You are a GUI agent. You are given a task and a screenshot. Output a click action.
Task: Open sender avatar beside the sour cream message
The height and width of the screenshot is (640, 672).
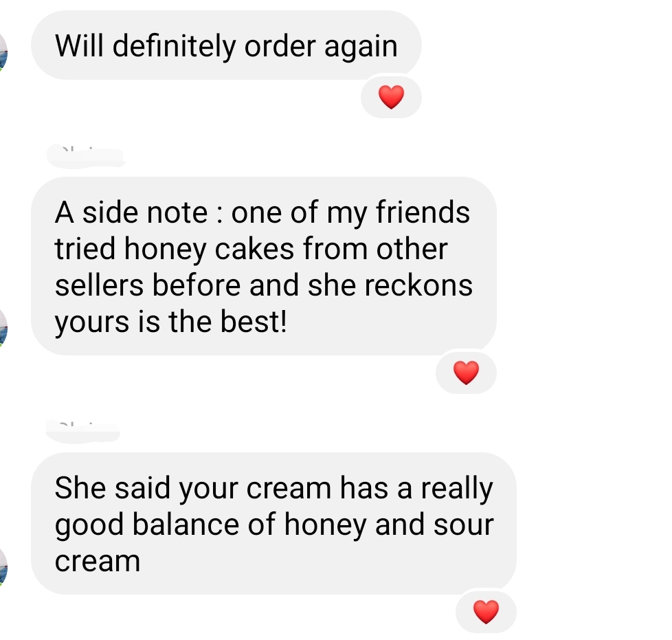pos(3,567)
